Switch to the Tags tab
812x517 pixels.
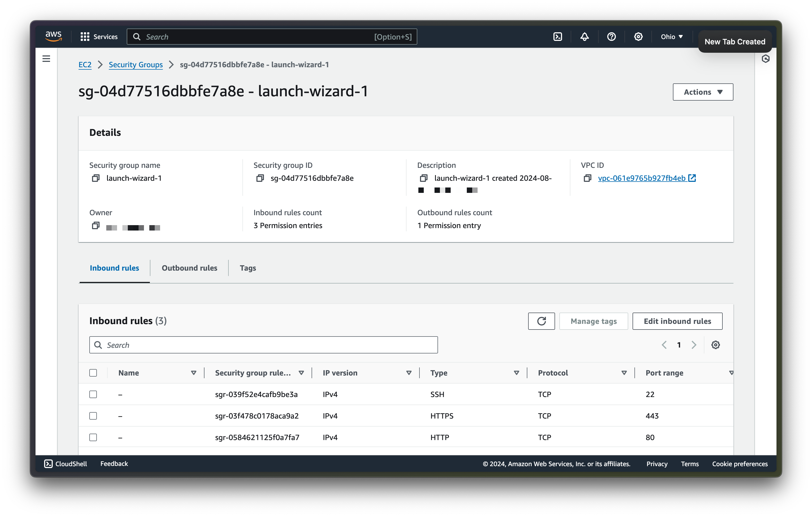tap(248, 268)
